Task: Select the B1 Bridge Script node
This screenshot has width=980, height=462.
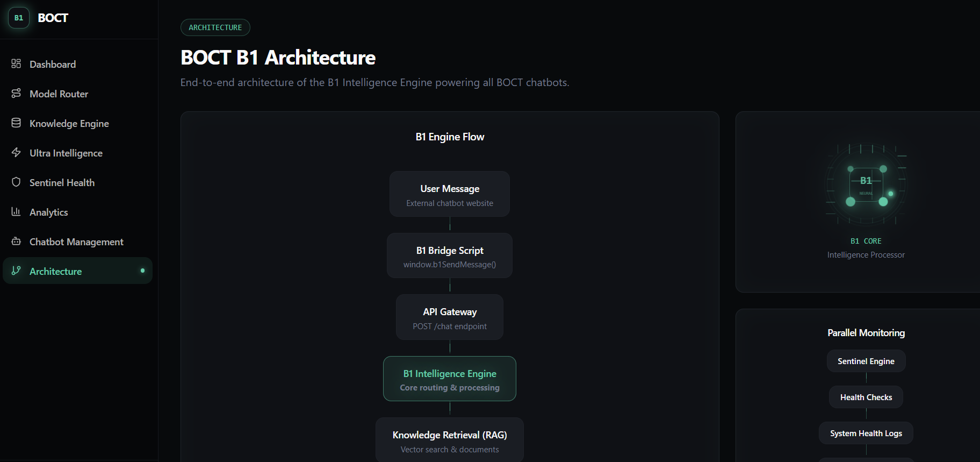Action: 450,255
